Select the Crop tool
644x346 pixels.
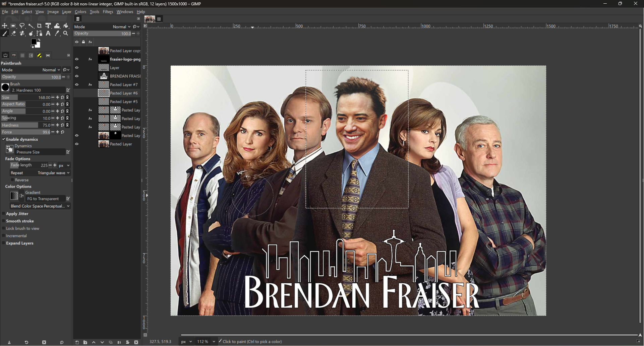pyautogui.click(x=40, y=26)
